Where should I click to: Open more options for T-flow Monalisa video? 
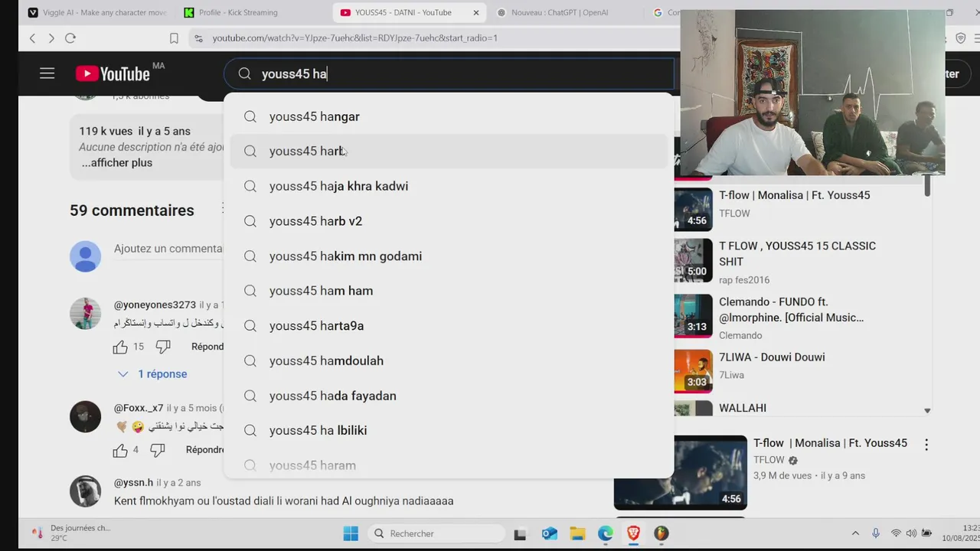pos(926,445)
